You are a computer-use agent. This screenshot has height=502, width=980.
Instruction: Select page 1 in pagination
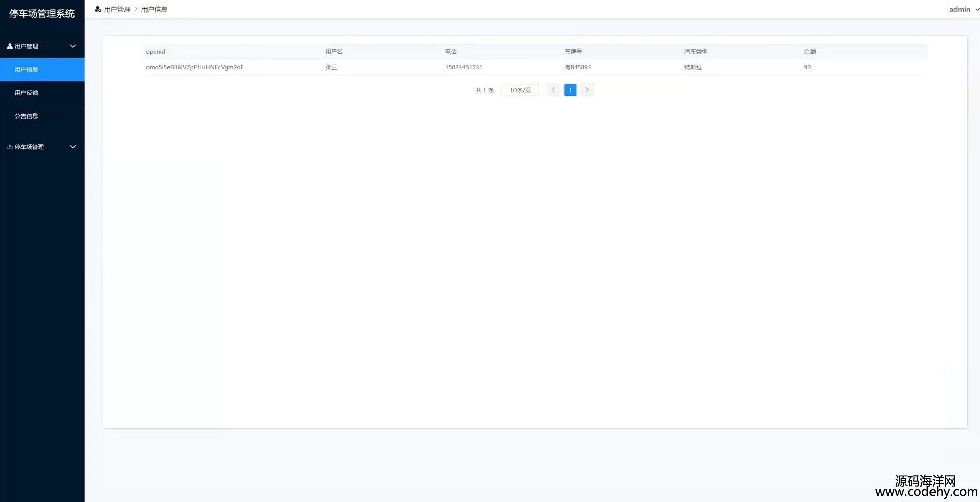point(570,90)
